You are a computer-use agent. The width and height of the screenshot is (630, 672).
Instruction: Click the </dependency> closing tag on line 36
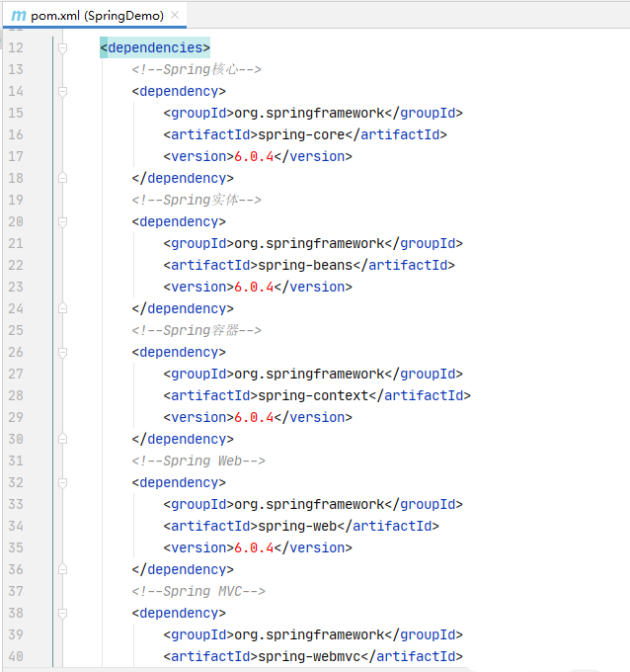tap(183, 569)
